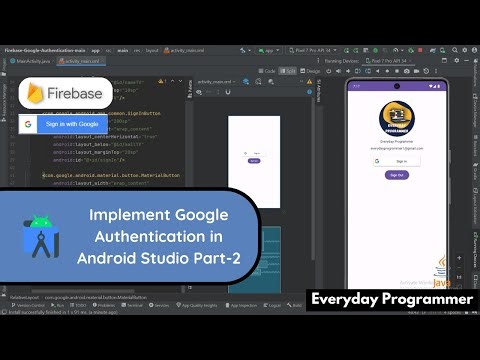The width and height of the screenshot is (480, 360).
Task: Open emulator extended controls three dots
Action: 436,71
